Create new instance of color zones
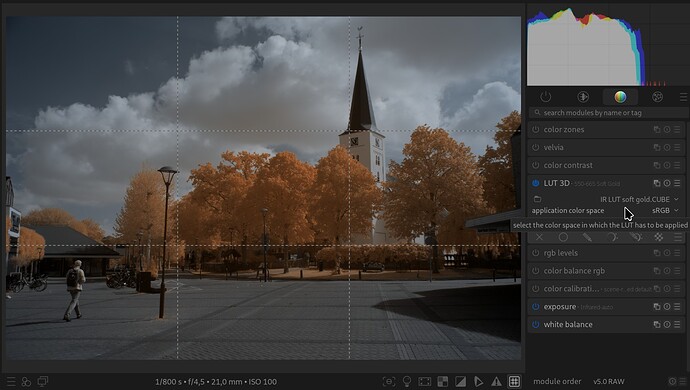 pos(657,129)
